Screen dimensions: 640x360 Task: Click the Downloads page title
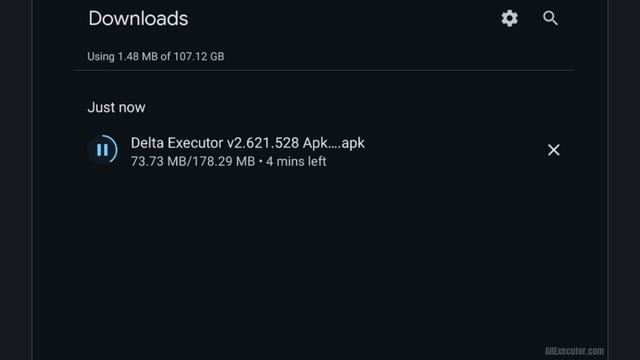(x=138, y=18)
